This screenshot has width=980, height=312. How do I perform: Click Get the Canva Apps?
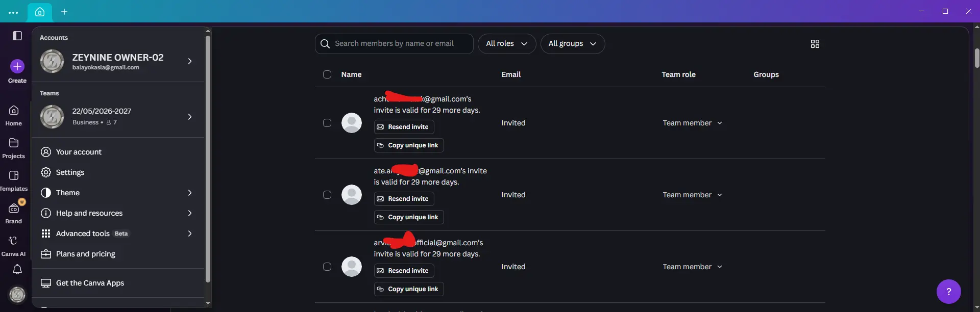(x=118, y=283)
